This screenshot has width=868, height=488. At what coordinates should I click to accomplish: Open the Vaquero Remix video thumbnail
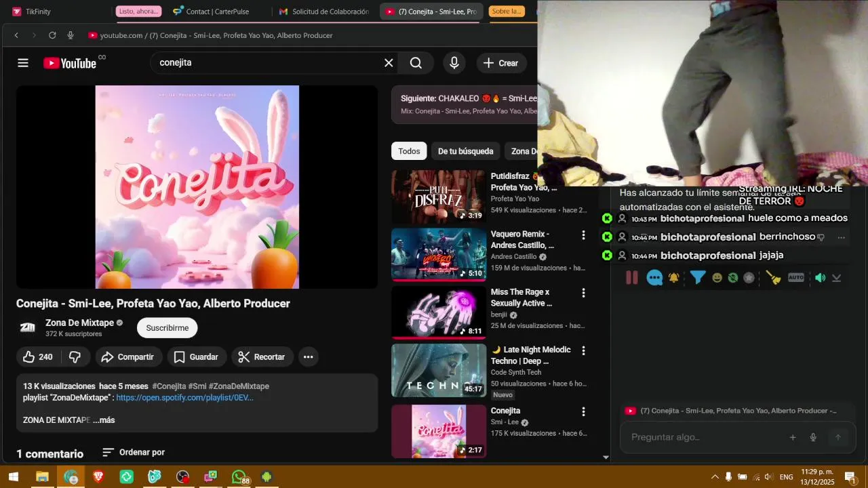[439, 254]
